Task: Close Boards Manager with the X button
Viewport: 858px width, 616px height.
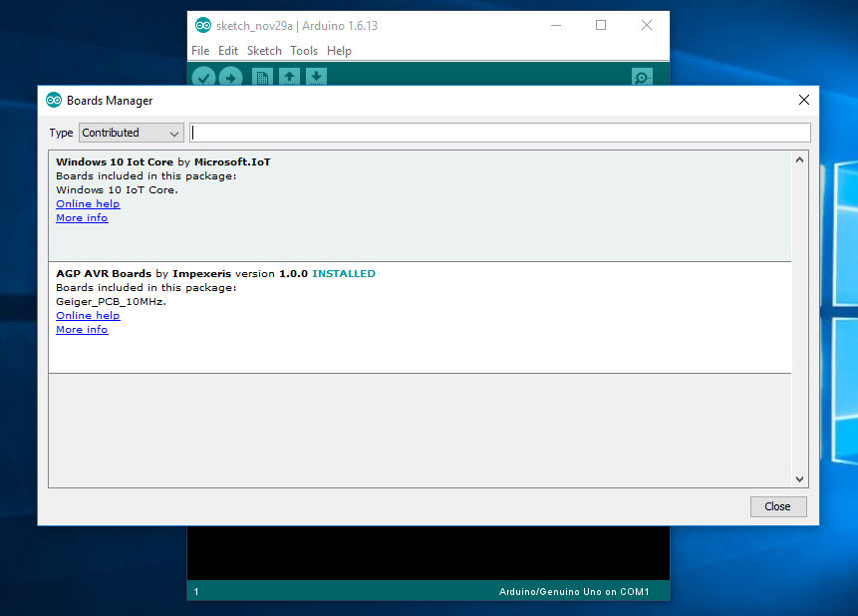Action: (x=804, y=100)
